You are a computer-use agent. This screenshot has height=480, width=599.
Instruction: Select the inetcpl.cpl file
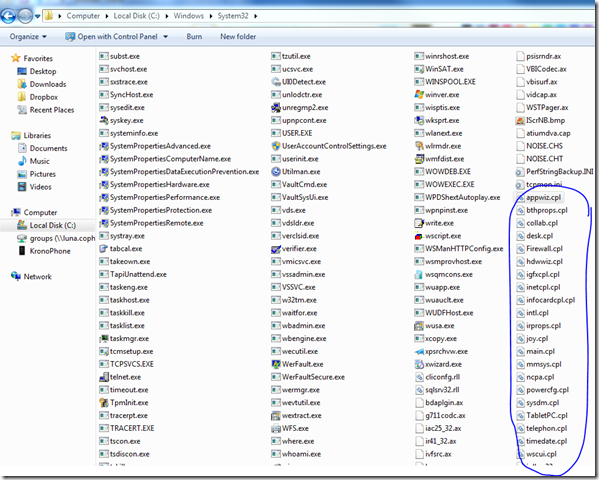pyautogui.click(x=538, y=287)
